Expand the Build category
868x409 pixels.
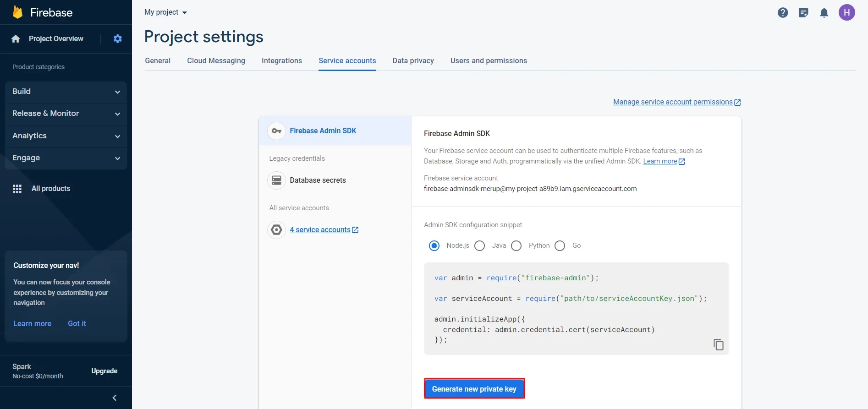point(66,92)
